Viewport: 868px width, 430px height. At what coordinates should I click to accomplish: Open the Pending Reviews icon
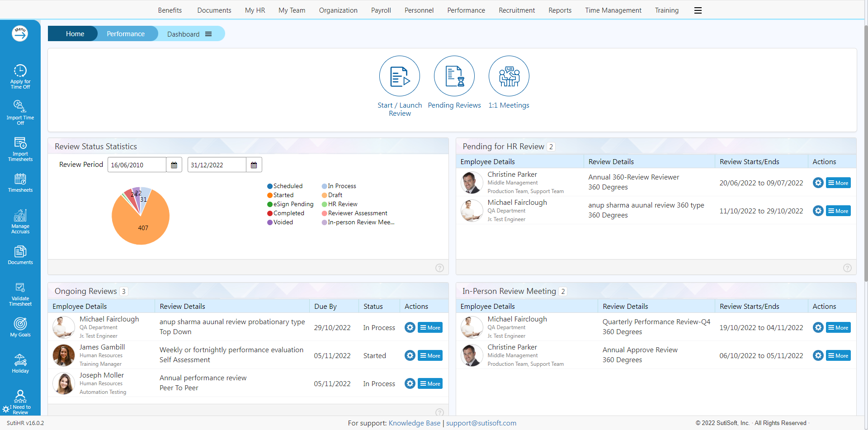pos(454,76)
